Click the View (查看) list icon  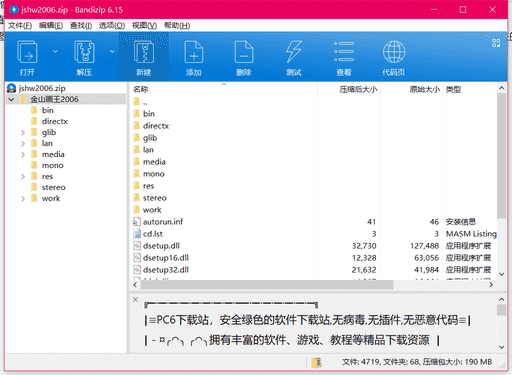tap(344, 52)
